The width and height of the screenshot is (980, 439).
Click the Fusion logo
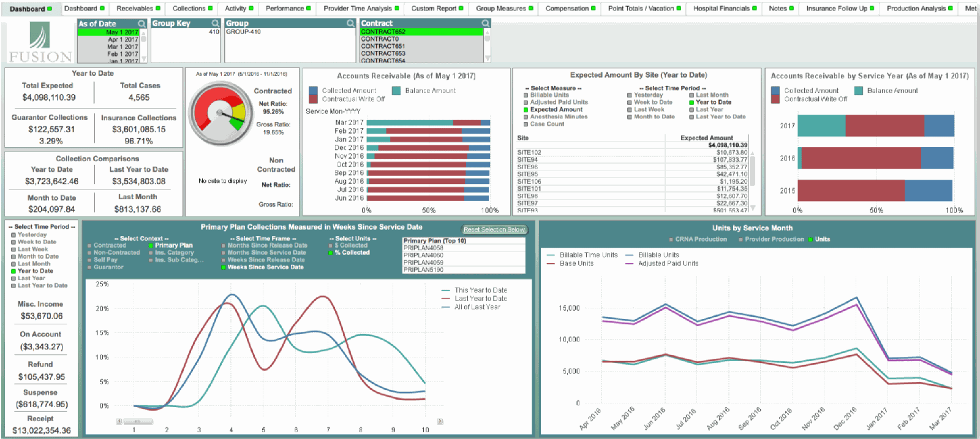point(40,42)
